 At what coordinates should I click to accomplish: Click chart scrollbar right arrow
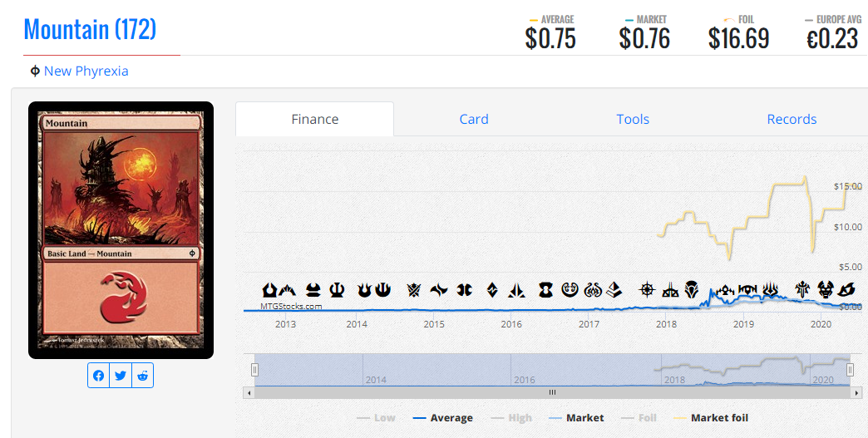pyautogui.click(x=857, y=392)
